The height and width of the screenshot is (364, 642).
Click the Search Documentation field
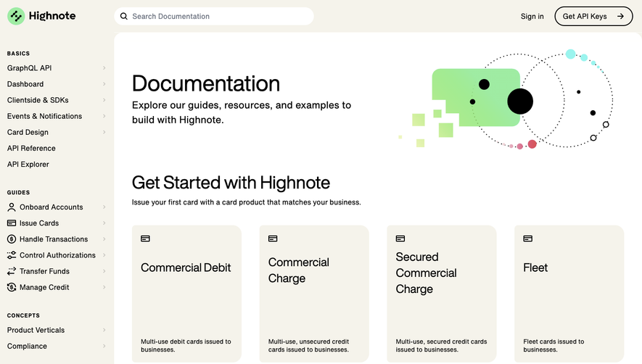tap(214, 17)
